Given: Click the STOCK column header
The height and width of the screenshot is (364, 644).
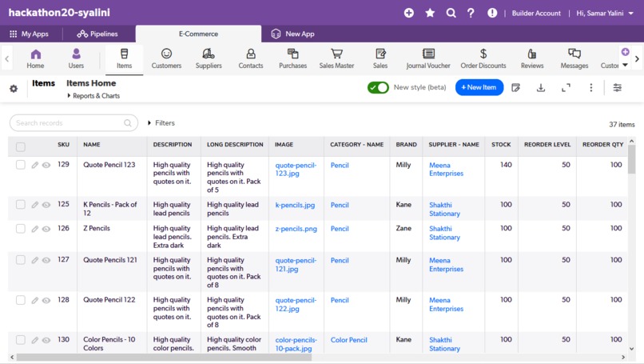Looking at the screenshot, I should (x=501, y=145).
